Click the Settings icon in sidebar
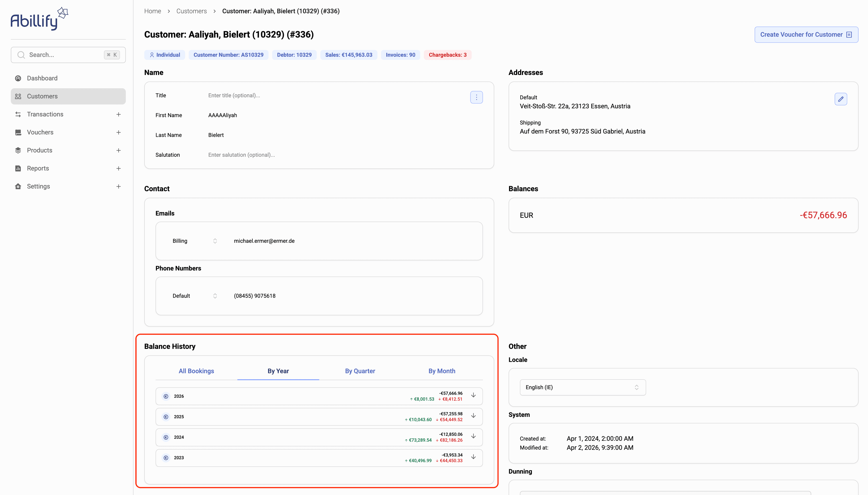Viewport: 868px width, 495px height. coord(18,186)
